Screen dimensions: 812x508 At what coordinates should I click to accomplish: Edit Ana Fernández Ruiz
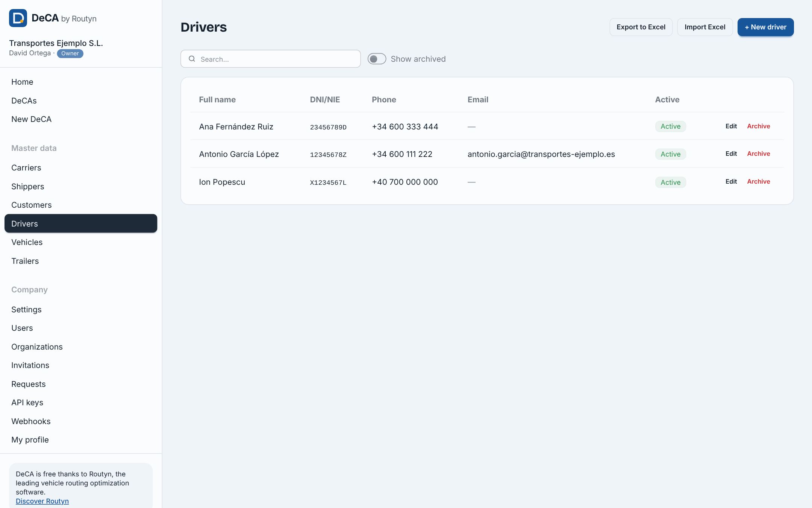(731, 126)
